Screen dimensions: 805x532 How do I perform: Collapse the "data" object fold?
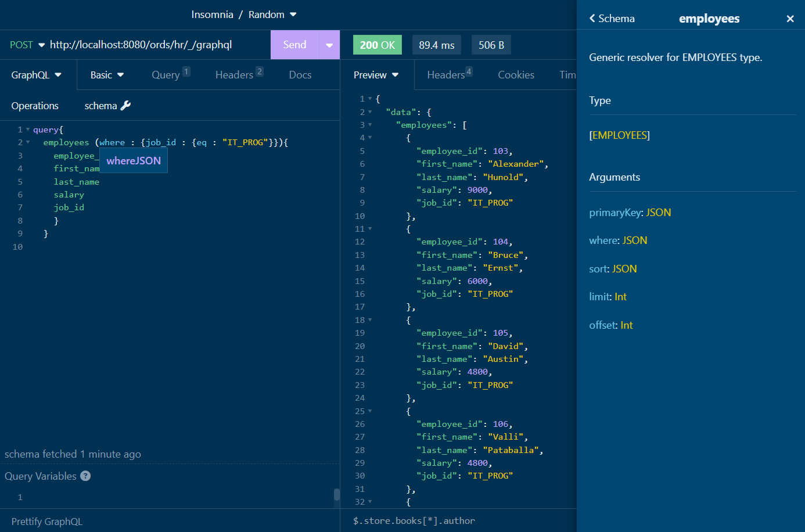click(x=370, y=112)
